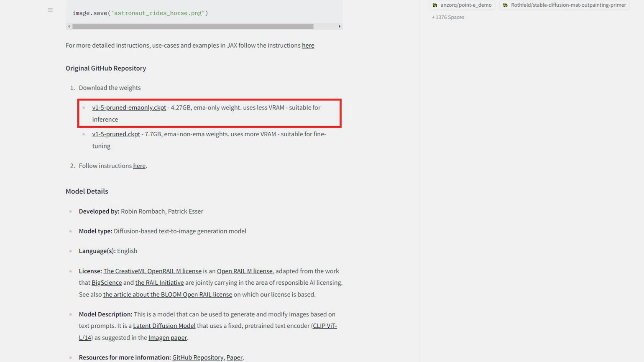Click the 'Original GitHub Repository' heading
Image resolution: width=644 pixels, height=362 pixels.
point(106,68)
